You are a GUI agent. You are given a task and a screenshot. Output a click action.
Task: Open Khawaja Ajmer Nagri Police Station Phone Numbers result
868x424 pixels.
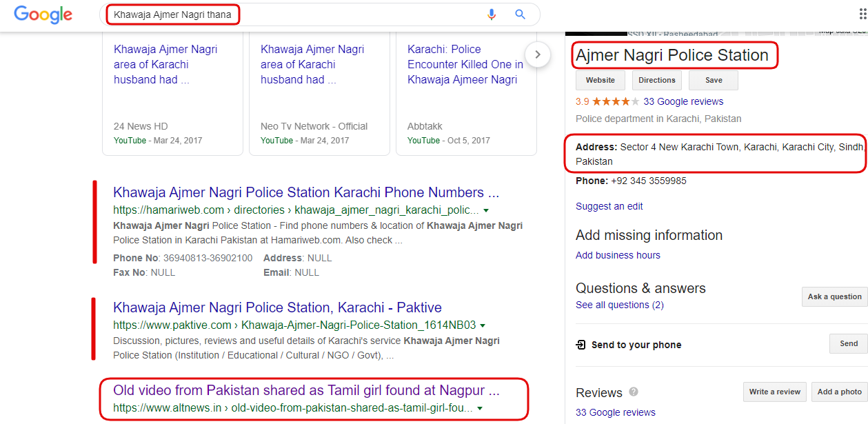(x=306, y=192)
